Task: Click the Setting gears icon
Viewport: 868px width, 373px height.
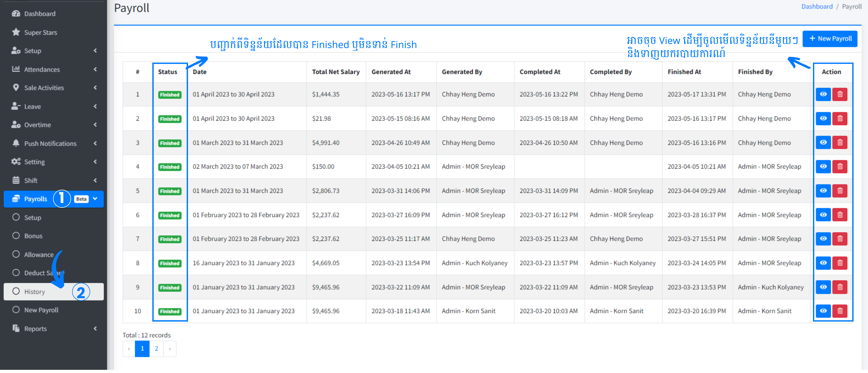Action: tap(16, 162)
